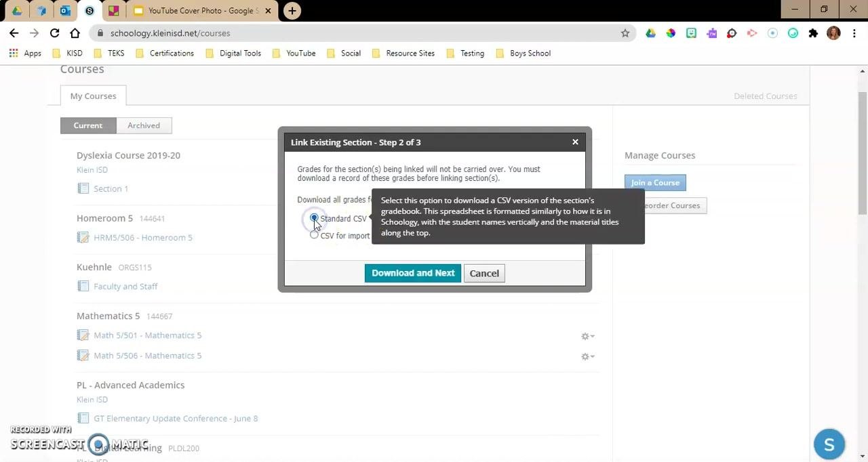Click the address bar URL
The image size is (868, 462).
[170, 33]
